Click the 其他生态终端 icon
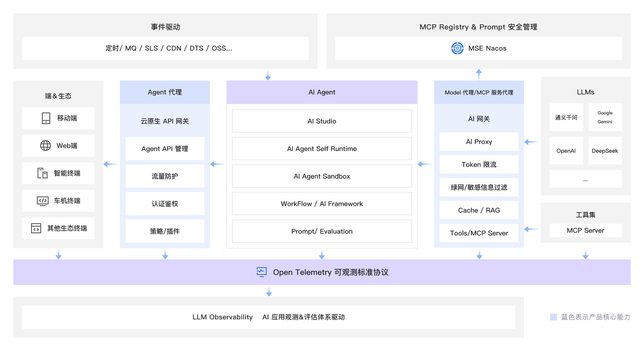644x351 pixels. pyautogui.click(x=36, y=228)
